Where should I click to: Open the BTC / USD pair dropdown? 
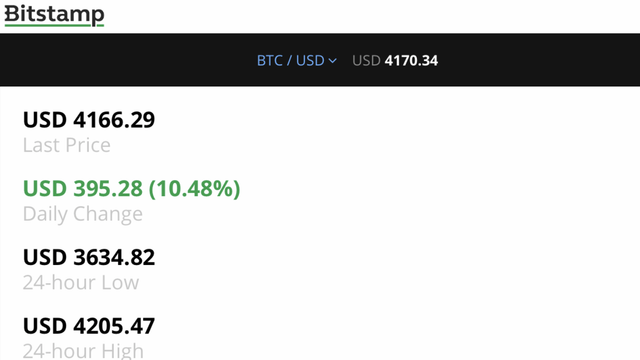click(x=297, y=60)
